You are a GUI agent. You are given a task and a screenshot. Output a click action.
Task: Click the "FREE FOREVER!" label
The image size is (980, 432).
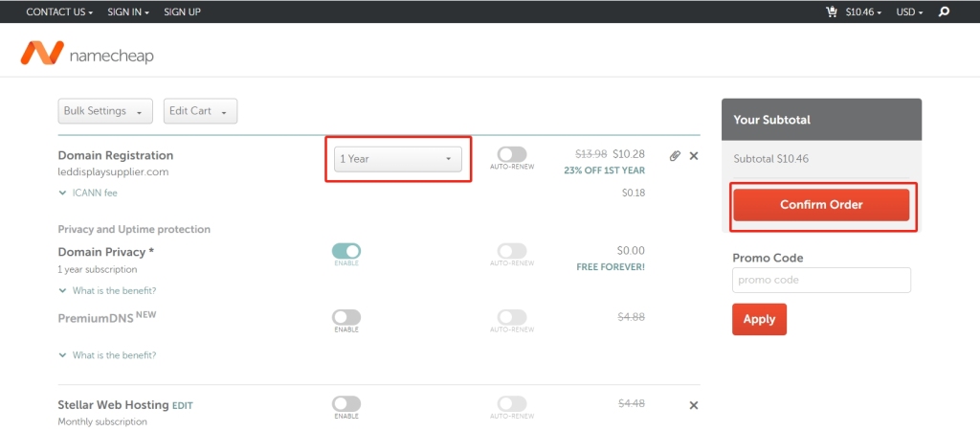click(611, 267)
